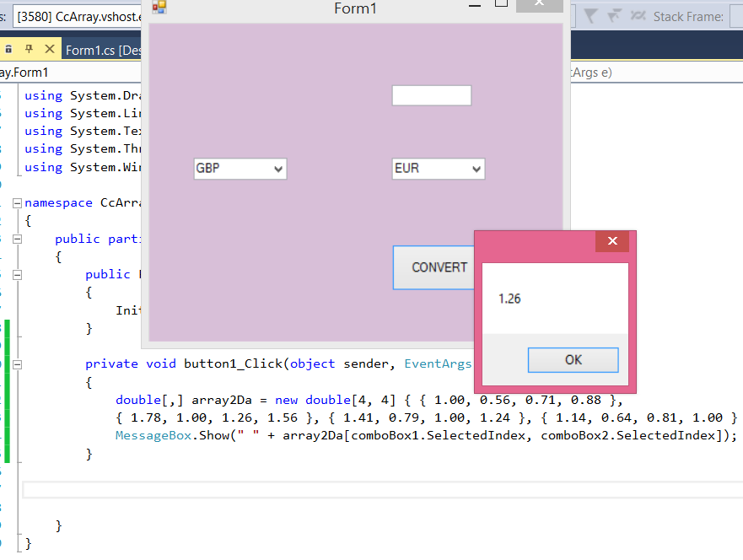This screenshot has width=743, height=560.
Task: Click the 'namespace' keyword in code
Action: tap(58, 202)
